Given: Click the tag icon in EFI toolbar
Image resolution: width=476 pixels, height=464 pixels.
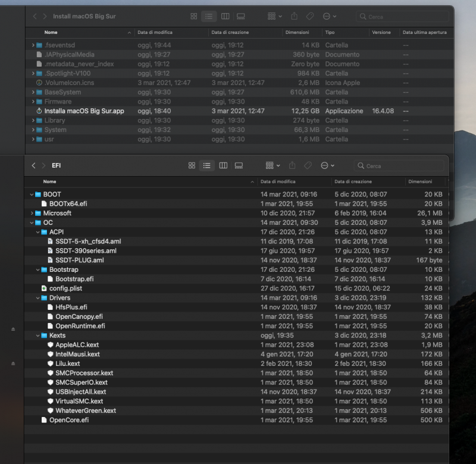Looking at the screenshot, I should pos(308,165).
